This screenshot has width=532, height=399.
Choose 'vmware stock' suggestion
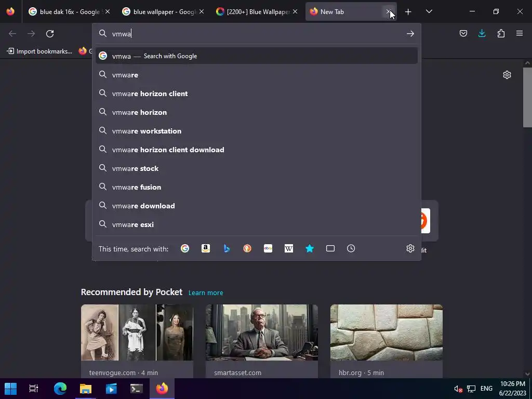(x=257, y=168)
